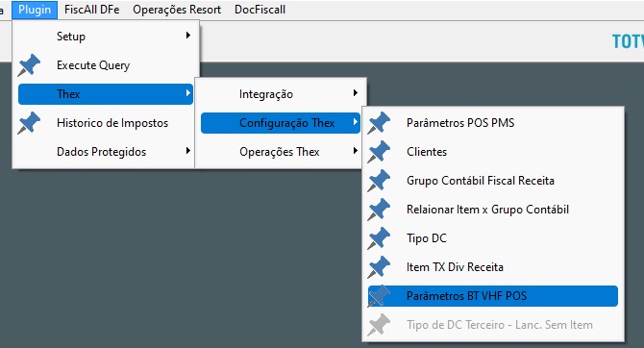This screenshot has width=644, height=348.
Task: Open Historico de Impostos
Action: coord(106,123)
